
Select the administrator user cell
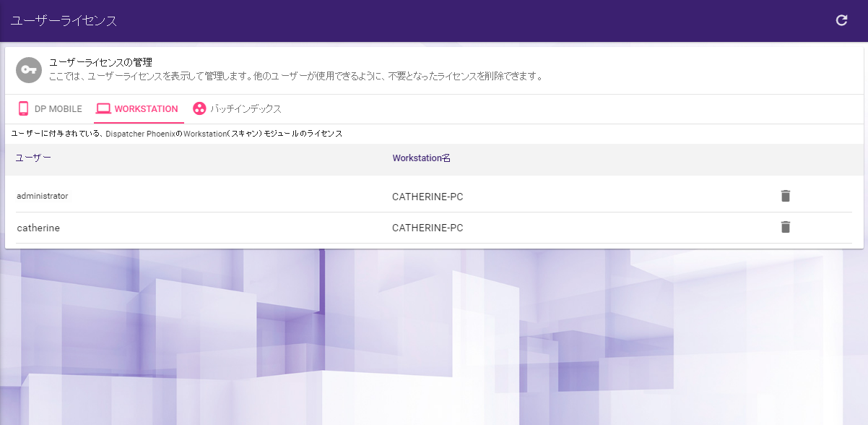click(43, 196)
